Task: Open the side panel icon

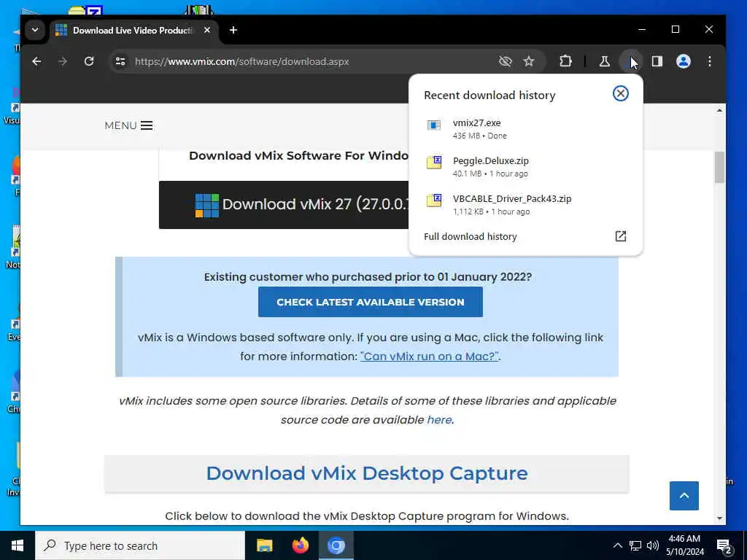Action: pyautogui.click(x=657, y=61)
